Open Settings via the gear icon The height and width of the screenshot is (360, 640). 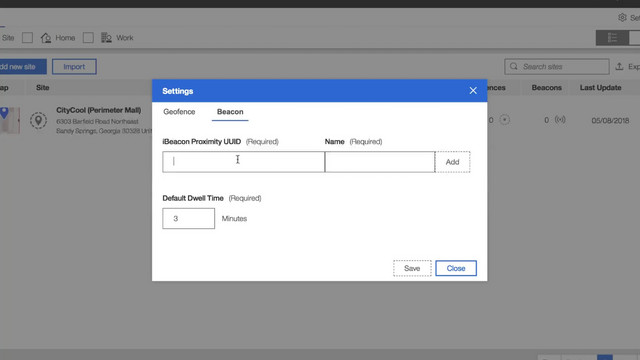[622, 18]
